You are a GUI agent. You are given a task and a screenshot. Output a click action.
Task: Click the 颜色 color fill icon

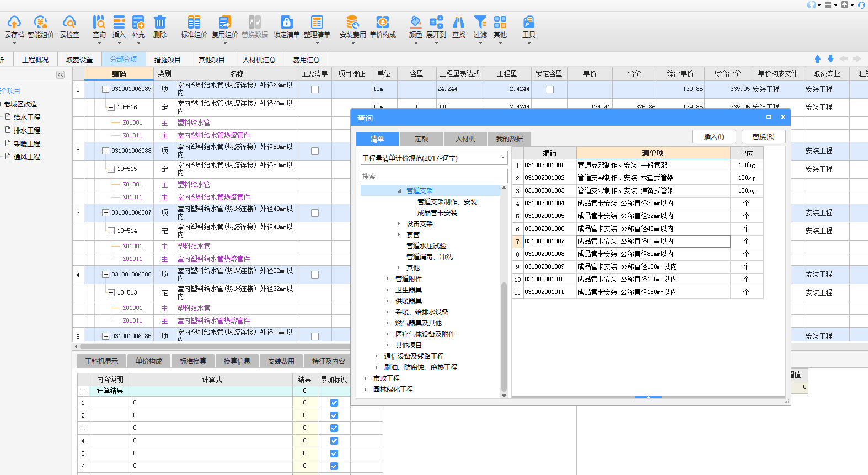coord(416,23)
